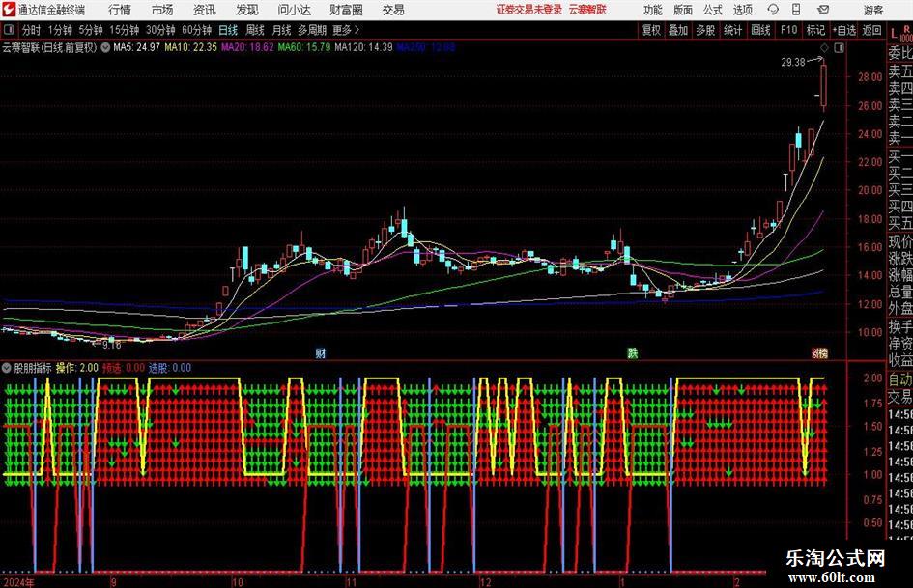Select the 日线 daily period tab
Image resolution: width=913 pixels, height=588 pixels.
click(228, 30)
